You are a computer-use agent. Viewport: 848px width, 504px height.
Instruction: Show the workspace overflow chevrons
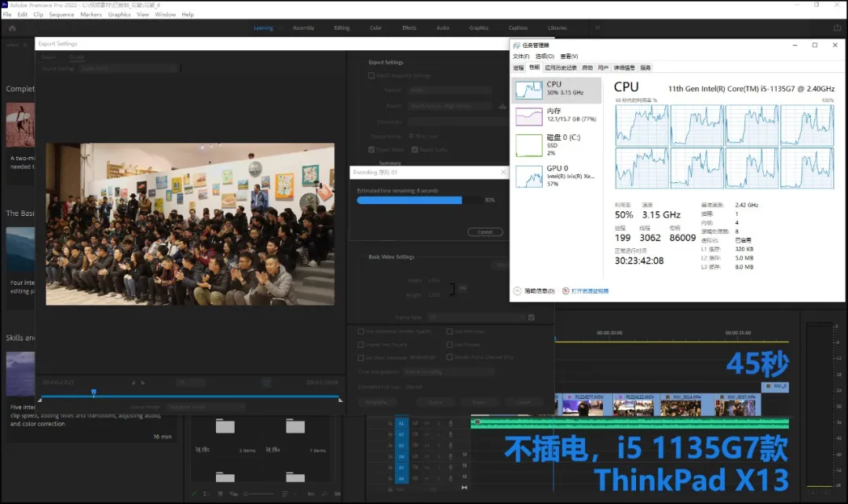pos(598,27)
